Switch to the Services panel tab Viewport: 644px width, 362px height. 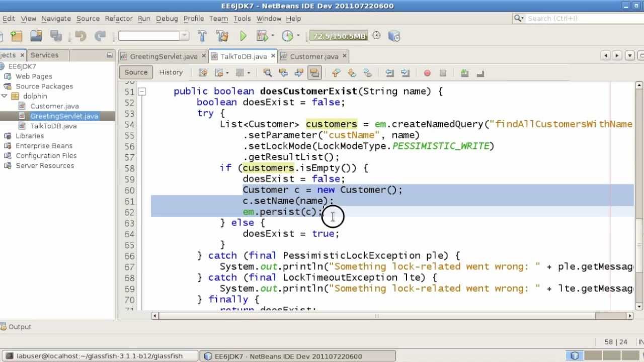click(44, 55)
